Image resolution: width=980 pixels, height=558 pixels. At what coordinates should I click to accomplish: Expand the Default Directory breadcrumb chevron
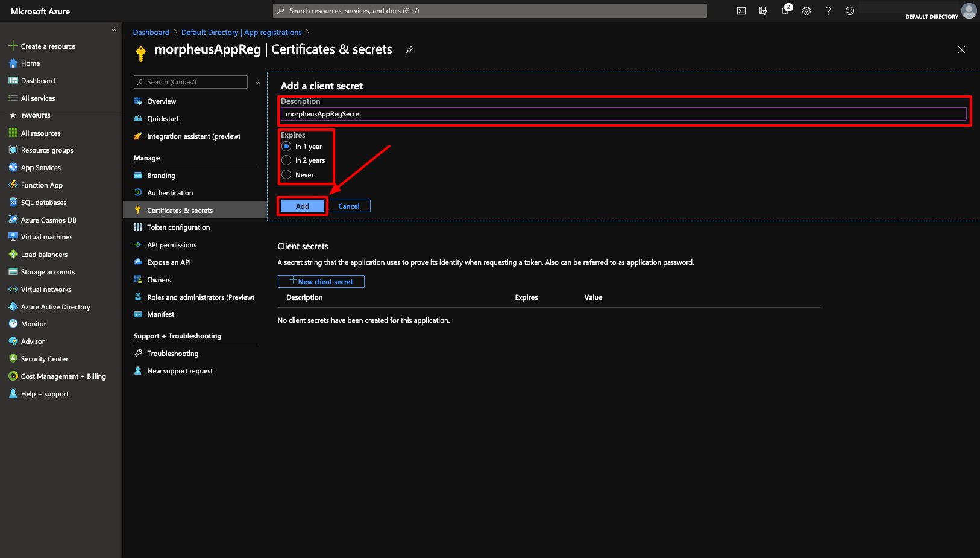307,32
